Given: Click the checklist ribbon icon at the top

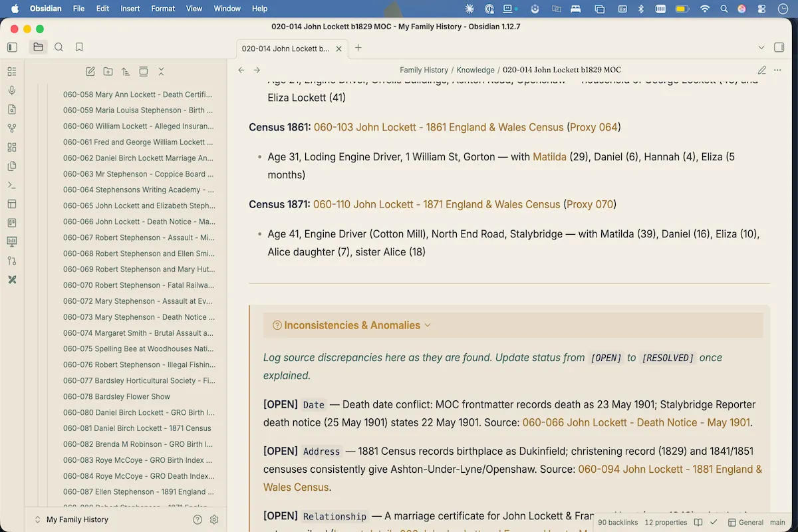Looking at the screenshot, I should point(12,72).
